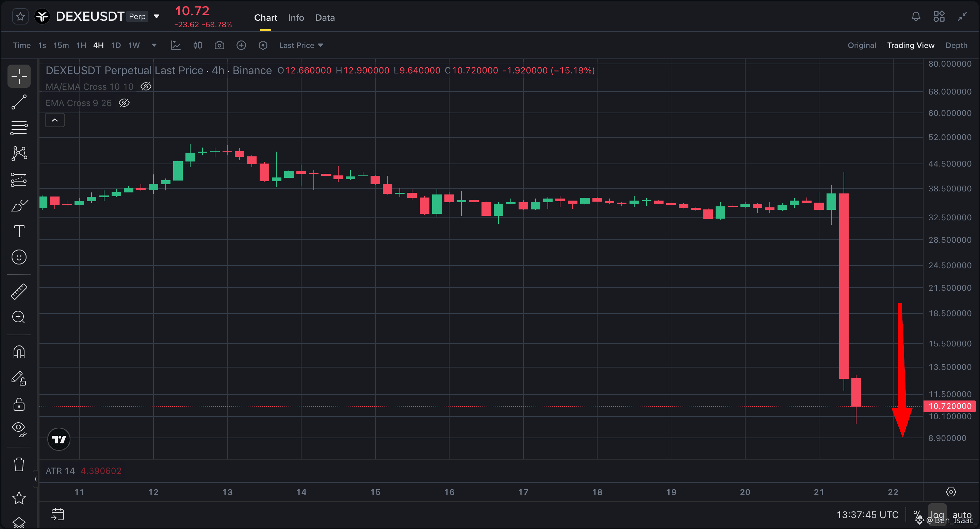Open the Last Price dropdown
Image resolution: width=980 pixels, height=529 pixels.
(x=301, y=45)
